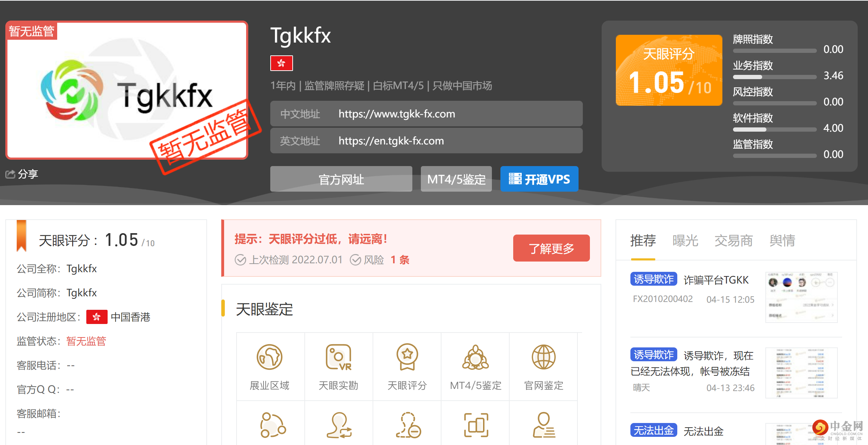The width and height of the screenshot is (868, 445).
Task: Open the circled-plus expander in complaint screenshot
Action: (x=816, y=282)
